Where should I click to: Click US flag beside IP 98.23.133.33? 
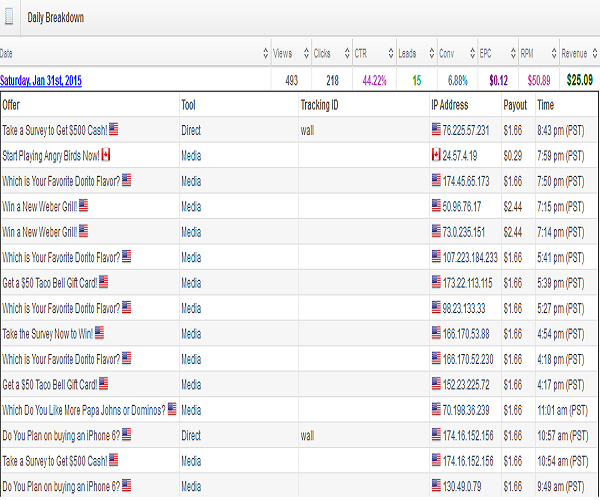click(436, 308)
